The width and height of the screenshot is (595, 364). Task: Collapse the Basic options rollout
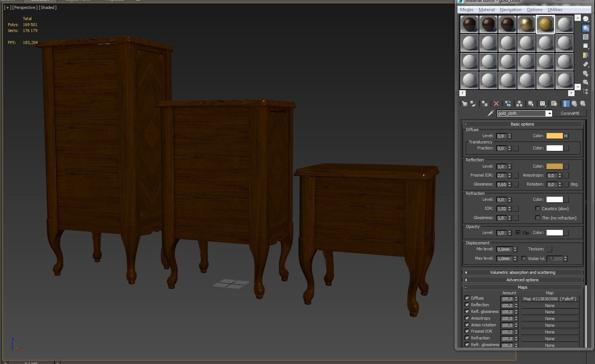pos(522,124)
